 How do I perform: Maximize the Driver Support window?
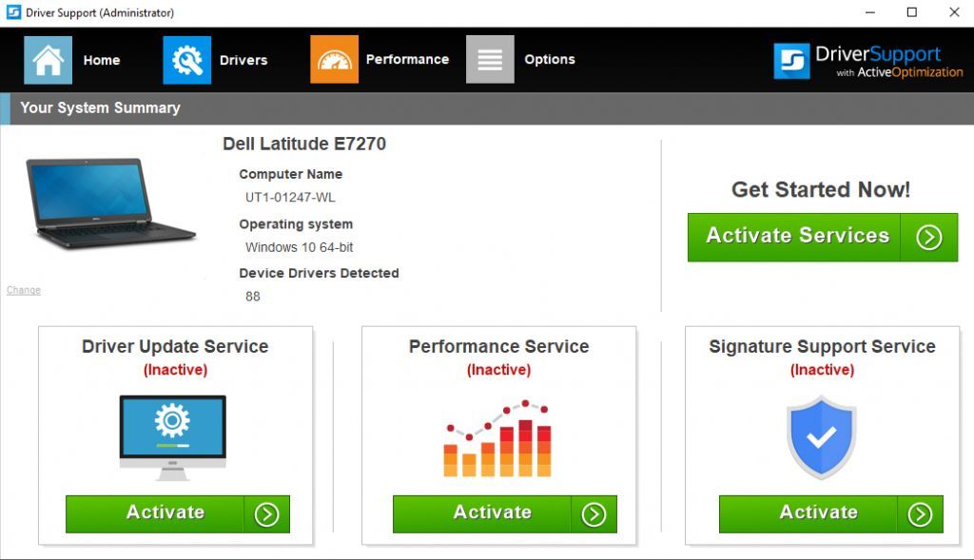point(912,12)
